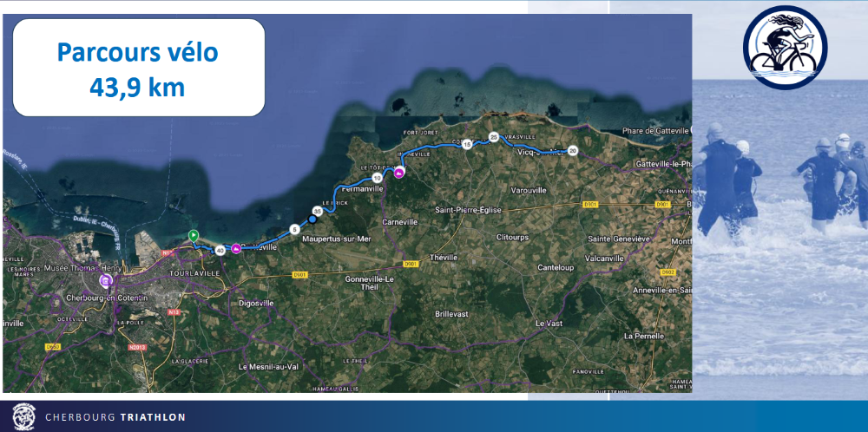Click the 'Valcanville' map label
Screen dimensions: 868x432
604,259
